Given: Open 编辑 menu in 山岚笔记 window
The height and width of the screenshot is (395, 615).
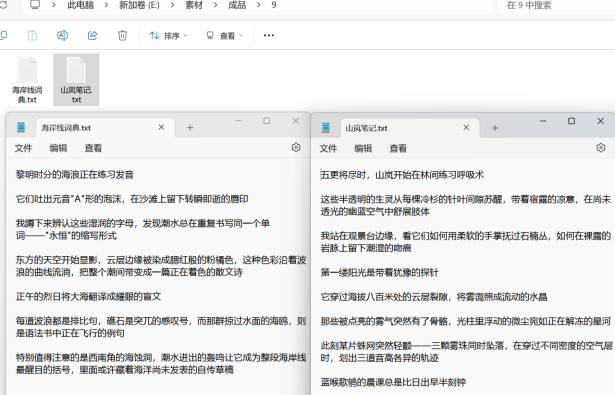Looking at the screenshot, I should point(363,148).
